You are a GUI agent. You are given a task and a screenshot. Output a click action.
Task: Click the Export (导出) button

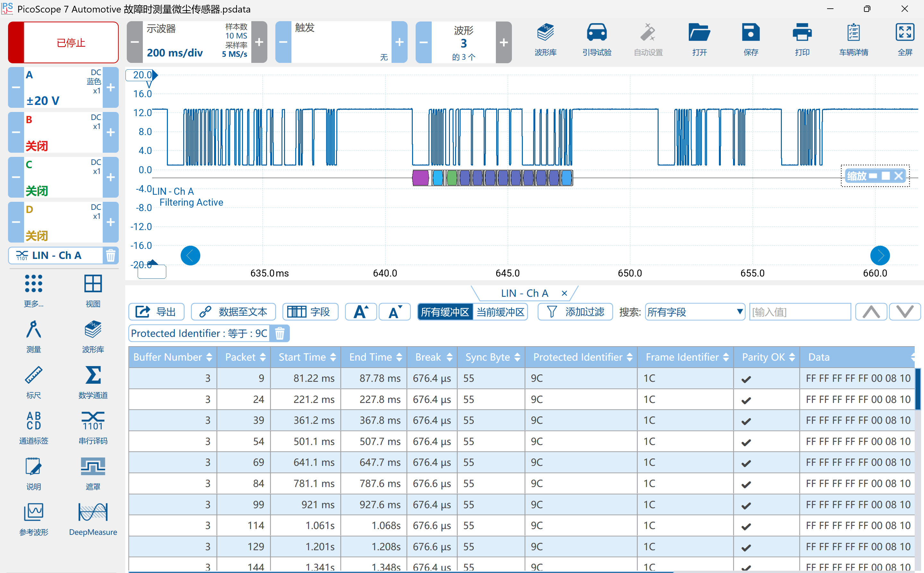(157, 312)
